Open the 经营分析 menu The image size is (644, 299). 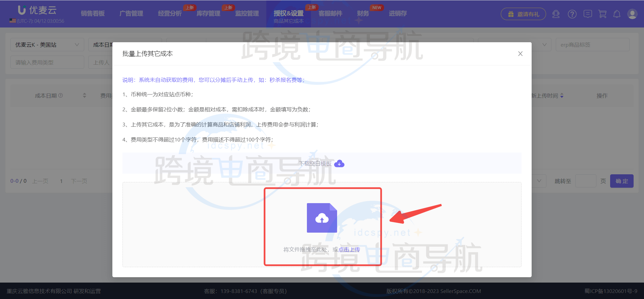pyautogui.click(x=170, y=13)
